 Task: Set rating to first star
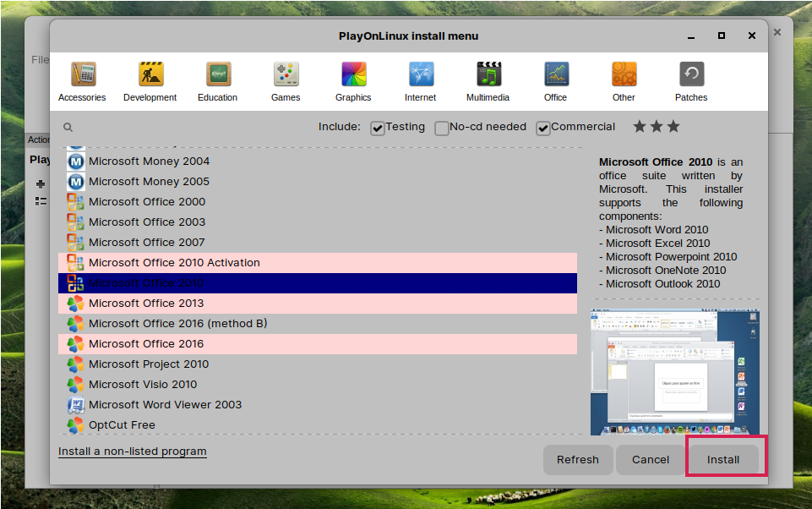640,126
